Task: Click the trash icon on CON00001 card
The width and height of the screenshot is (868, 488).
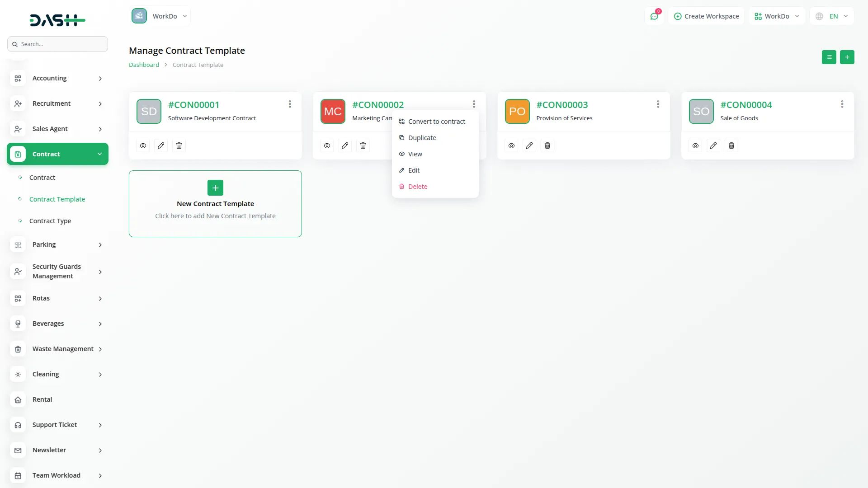Action: pos(179,145)
